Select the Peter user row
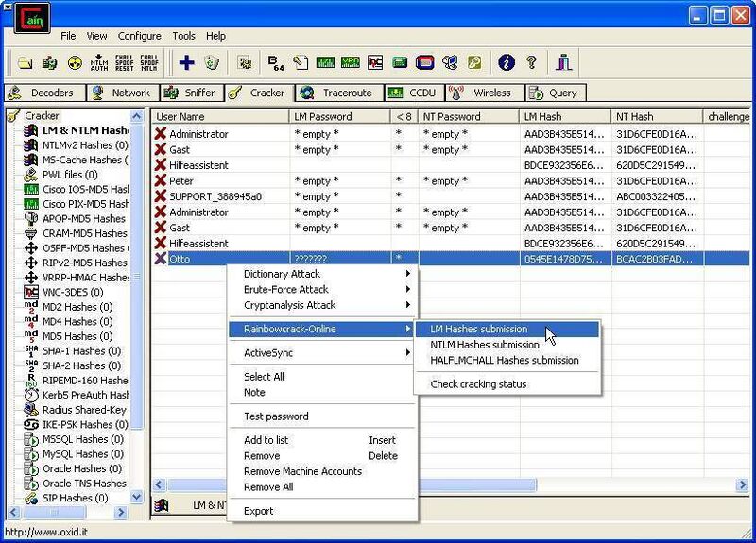The width and height of the screenshot is (756, 543). coord(451,181)
